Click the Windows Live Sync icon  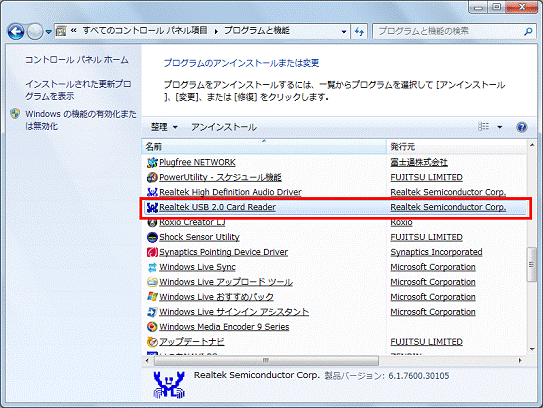pos(152,267)
